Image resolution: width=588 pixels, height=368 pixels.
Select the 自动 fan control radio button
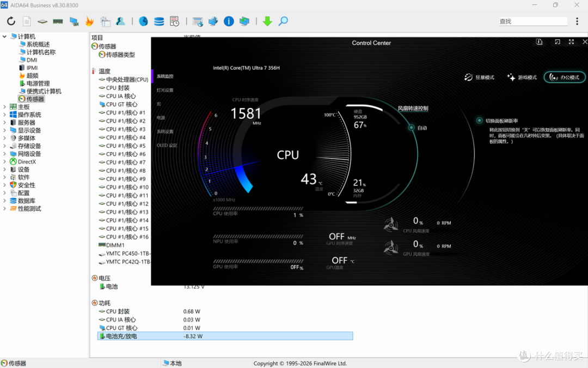click(412, 128)
